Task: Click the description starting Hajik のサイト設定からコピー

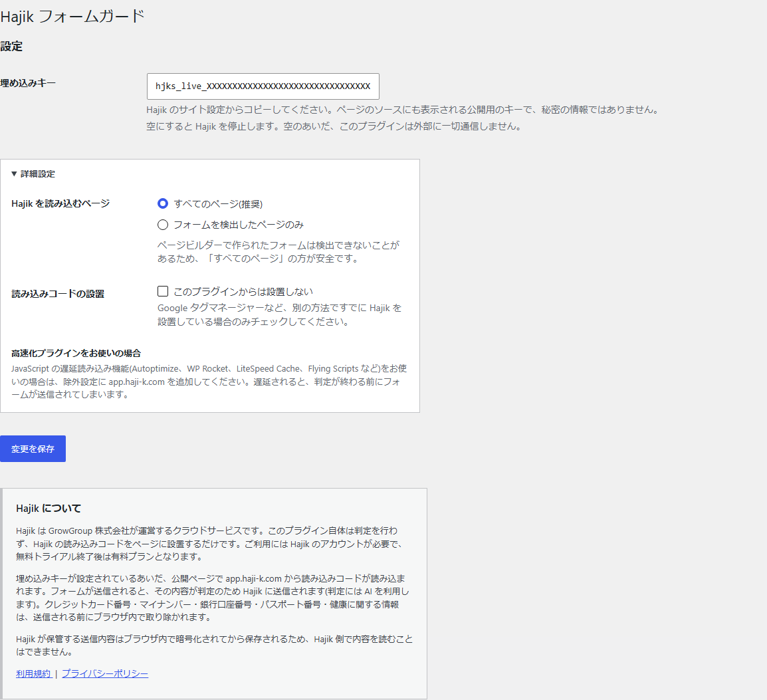Action: tap(403, 110)
